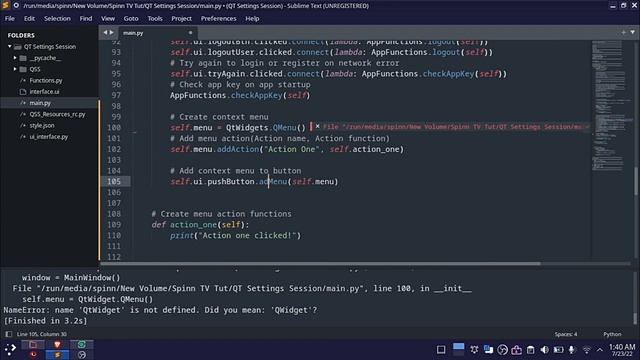
Task: Click the build output panel scrollbar
Action: click(x=636, y=318)
